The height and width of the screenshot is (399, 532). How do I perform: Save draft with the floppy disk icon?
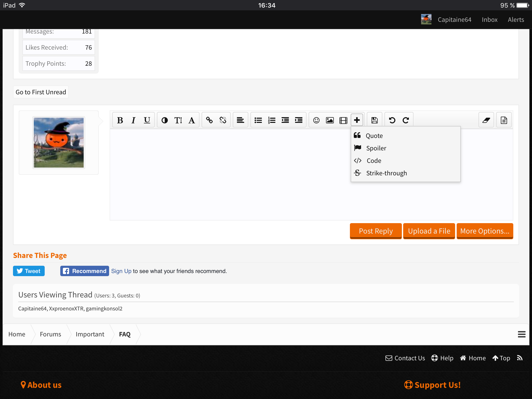[x=375, y=120]
